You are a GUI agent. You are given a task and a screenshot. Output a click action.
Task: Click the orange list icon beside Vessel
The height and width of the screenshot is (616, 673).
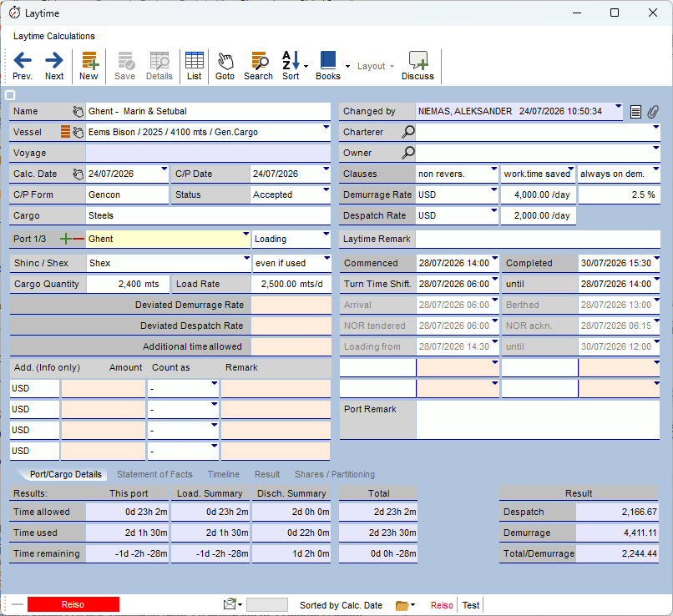coord(65,132)
